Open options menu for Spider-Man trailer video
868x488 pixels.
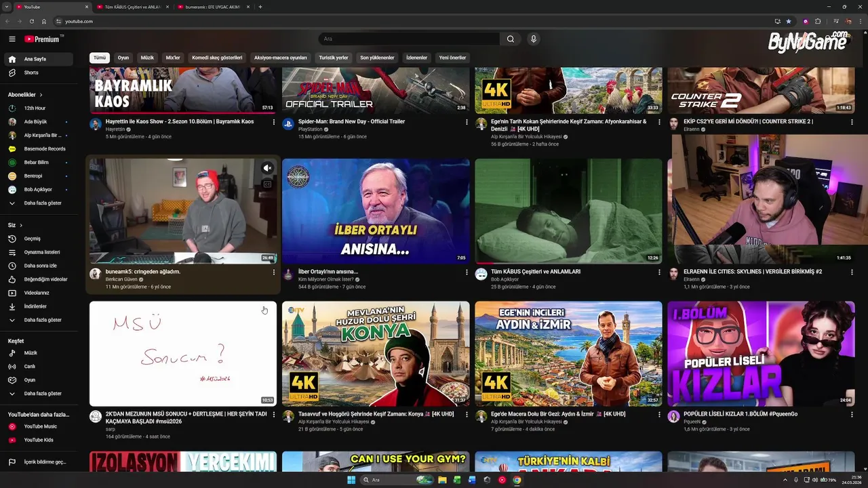point(467,123)
